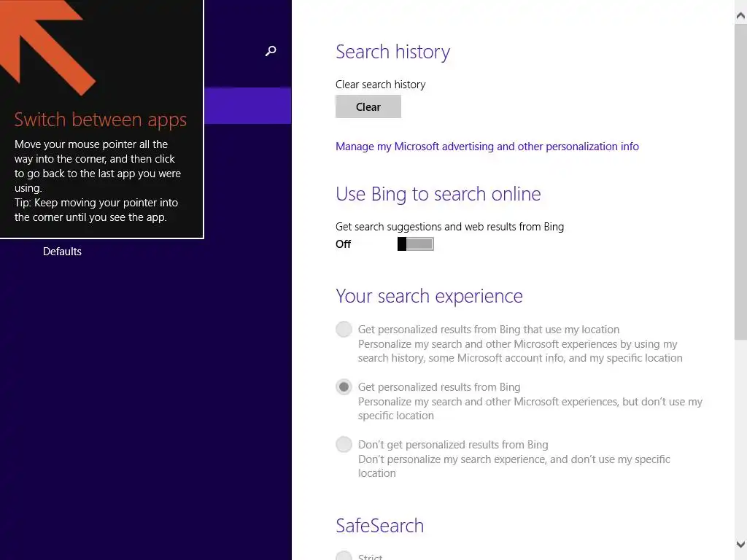Click Get search suggestions and web results text

(449, 227)
